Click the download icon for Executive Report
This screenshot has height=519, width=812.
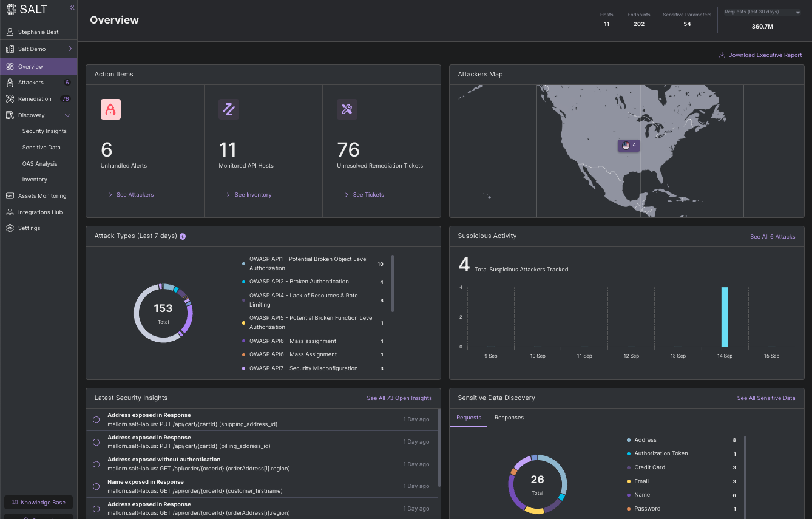coord(722,55)
